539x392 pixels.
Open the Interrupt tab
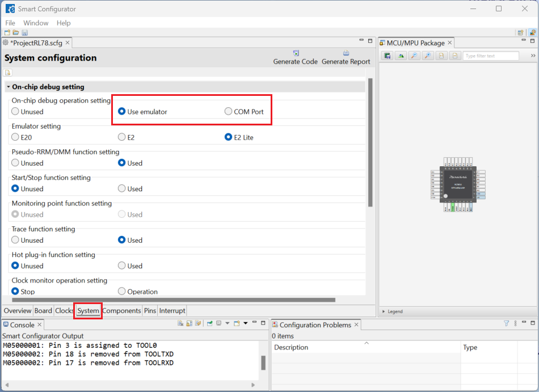tap(172, 310)
